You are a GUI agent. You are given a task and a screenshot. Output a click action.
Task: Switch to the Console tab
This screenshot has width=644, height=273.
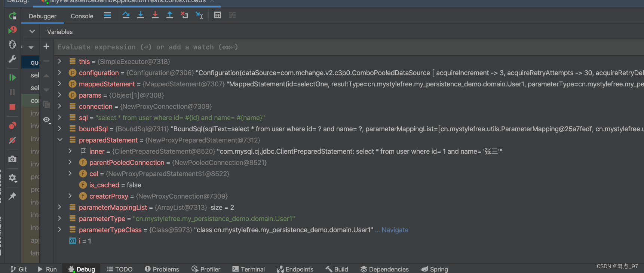click(x=82, y=16)
